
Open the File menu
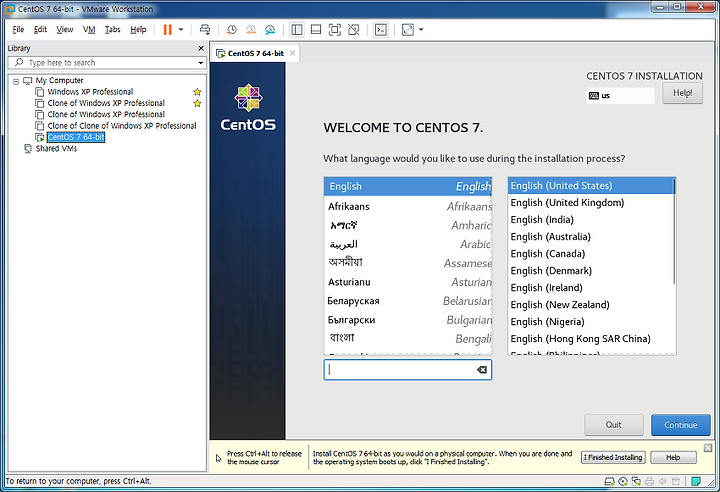pyautogui.click(x=18, y=30)
